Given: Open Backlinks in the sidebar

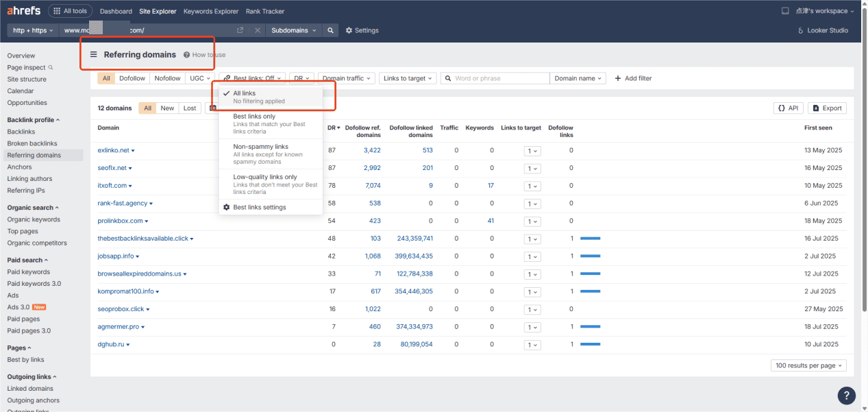Looking at the screenshot, I should (21, 132).
